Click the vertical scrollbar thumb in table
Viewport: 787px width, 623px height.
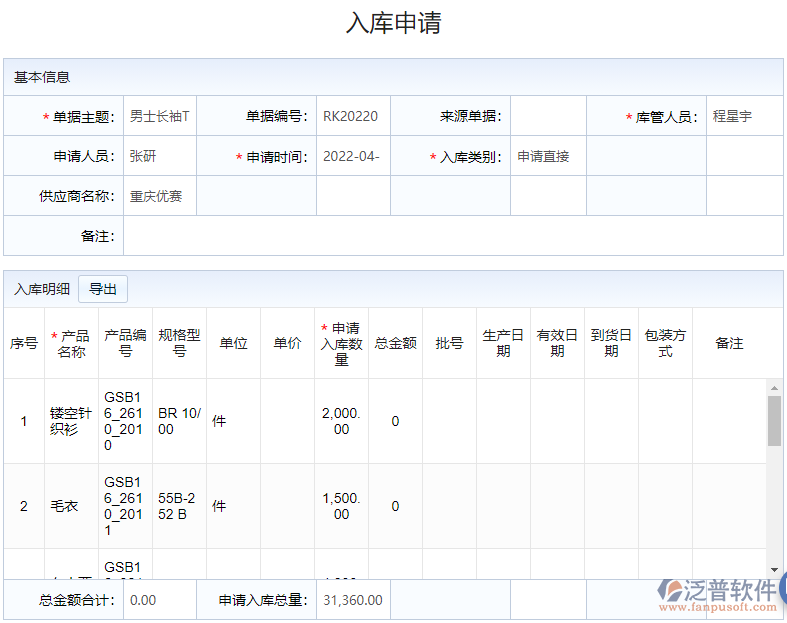(774, 420)
